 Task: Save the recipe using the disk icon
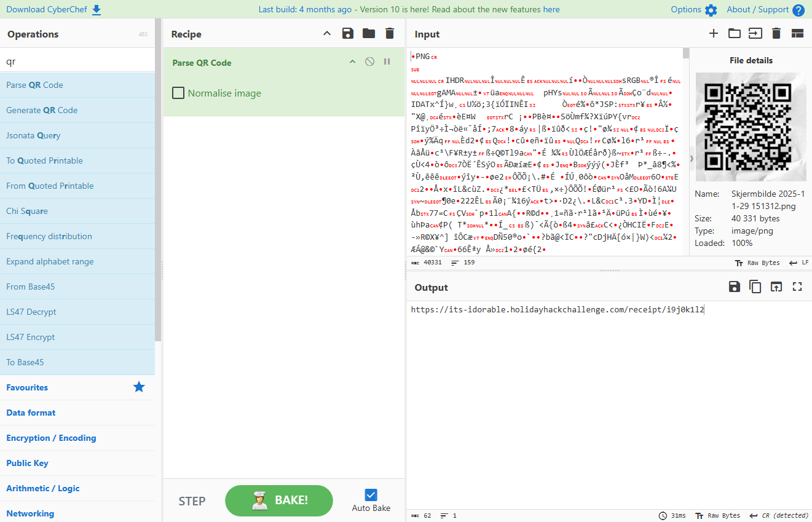pos(348,34)
